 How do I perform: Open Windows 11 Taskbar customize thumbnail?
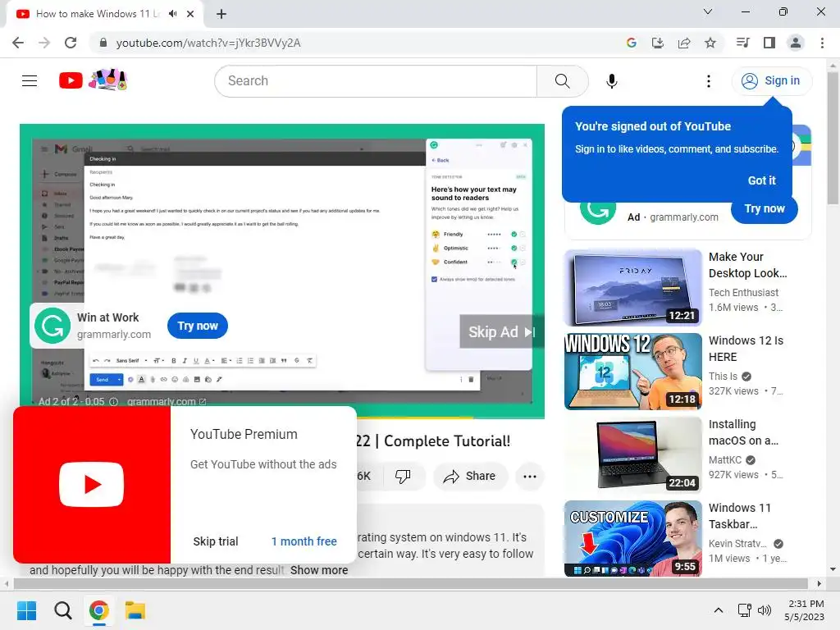(632, 538)
